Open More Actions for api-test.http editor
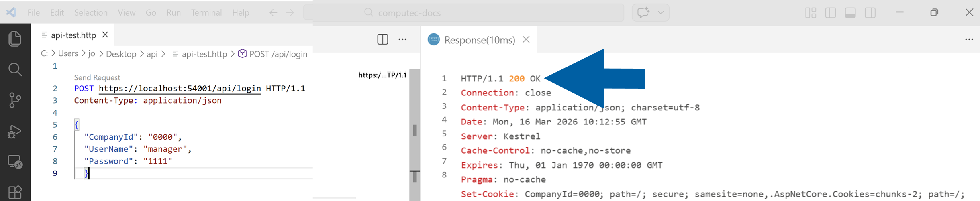The width and height of the screenshot is (980, 201). (x=402, y=39)
